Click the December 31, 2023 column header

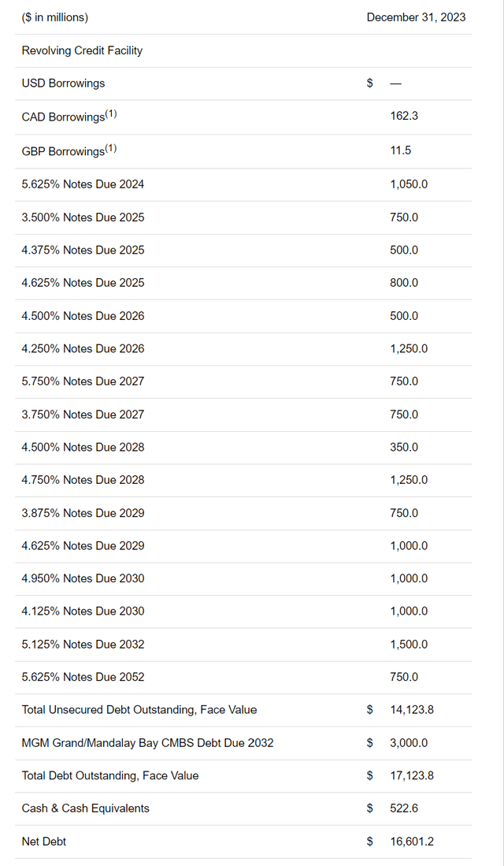[x=416, y=17]
